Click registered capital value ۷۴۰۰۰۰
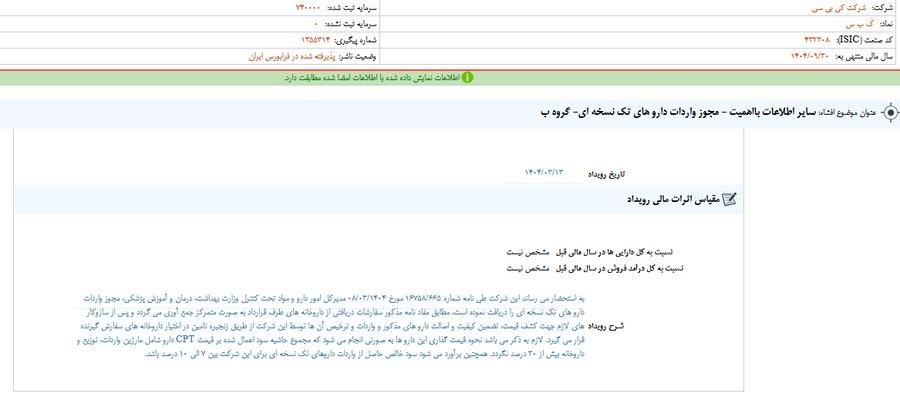The width and height of the screenshot is (900, 407). [x=308, y=8]
